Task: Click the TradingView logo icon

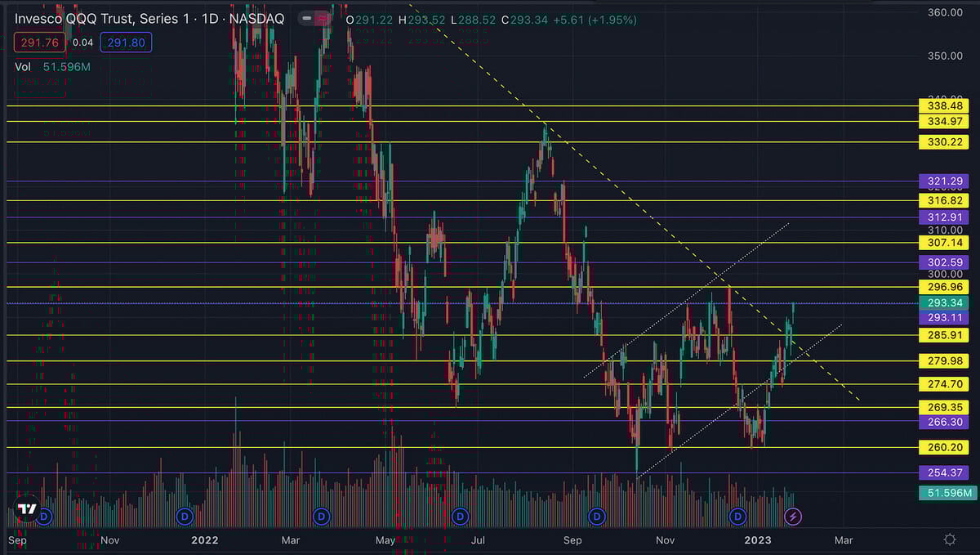Action: pyautogui.click(x=27, y=508)
